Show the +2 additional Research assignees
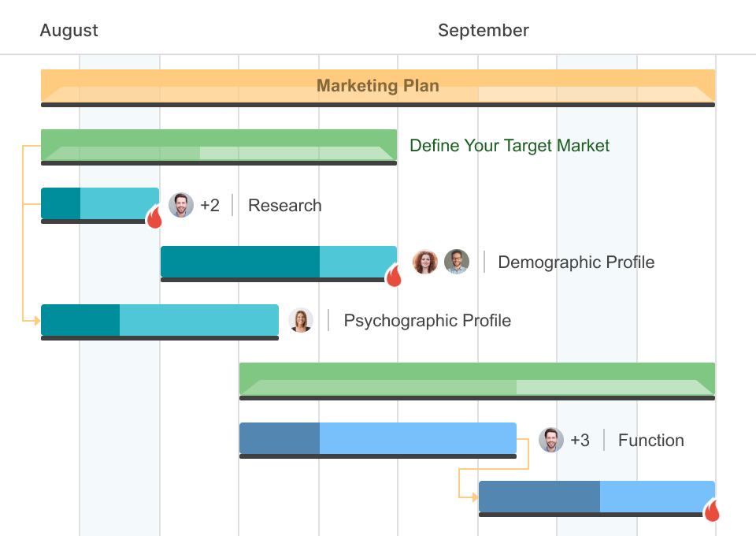Screen dimensions: 756x536 (209, 206)
